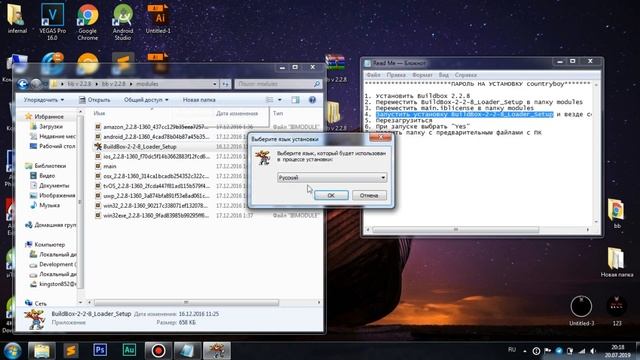The width and height of the screenshot is (640, 360).
Task: Open File Explorer from the taskbar
Action: [42, 350]
